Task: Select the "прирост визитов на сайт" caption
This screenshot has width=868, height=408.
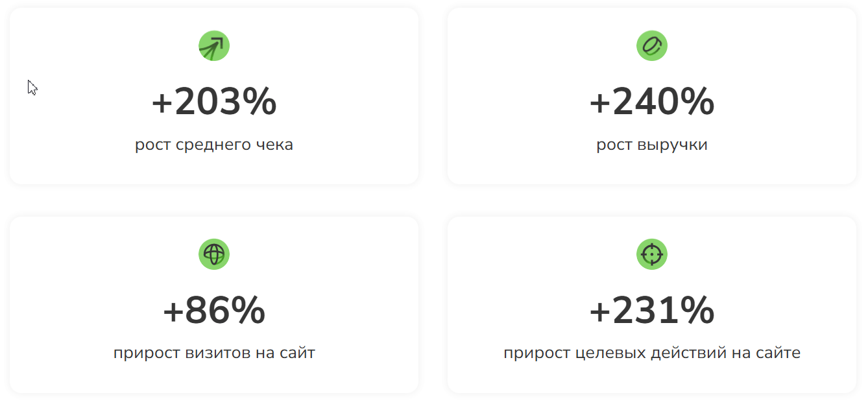Action: point(214,354)
